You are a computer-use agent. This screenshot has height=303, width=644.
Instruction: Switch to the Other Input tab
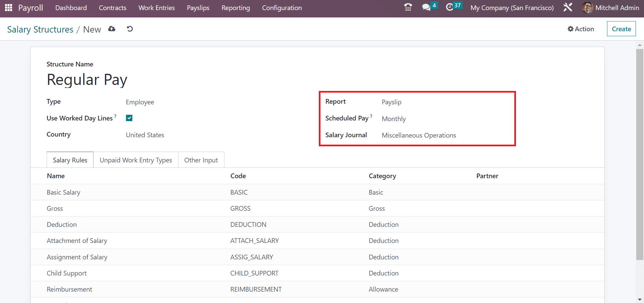coord(201,160)
